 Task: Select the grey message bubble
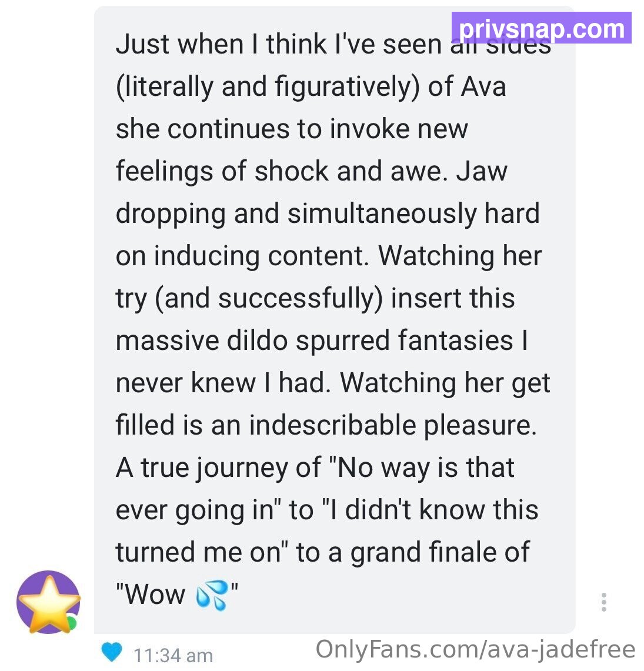click(335, 320)
